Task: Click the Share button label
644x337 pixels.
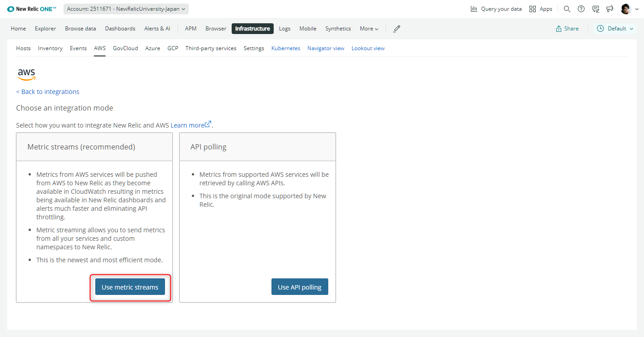Action: 571,29
